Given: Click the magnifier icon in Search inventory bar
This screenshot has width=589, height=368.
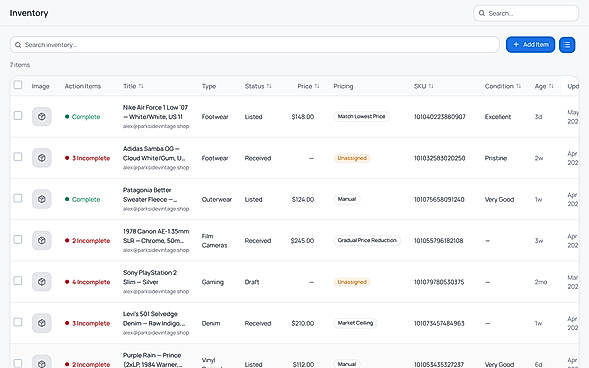Looking at the screenshot, I should coord(18,45).
